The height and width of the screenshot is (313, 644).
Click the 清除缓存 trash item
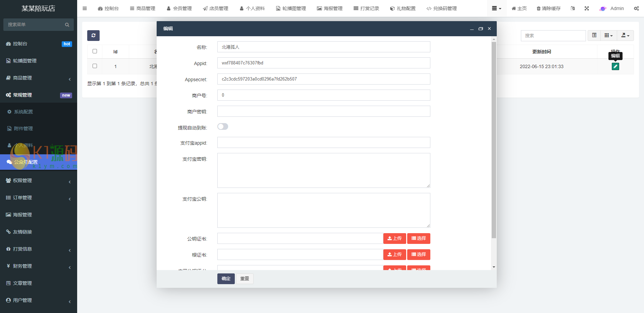(x=548, y=8)
